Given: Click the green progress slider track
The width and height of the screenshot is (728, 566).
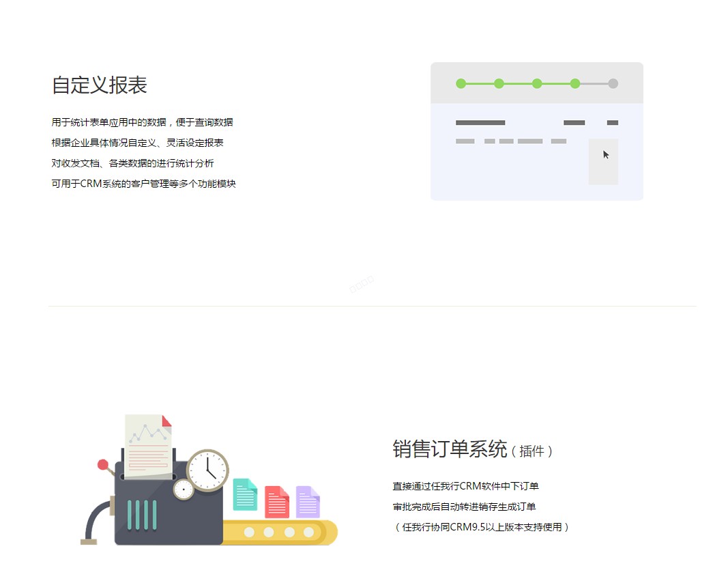Looking at the screenshot, I should point(517,83).
